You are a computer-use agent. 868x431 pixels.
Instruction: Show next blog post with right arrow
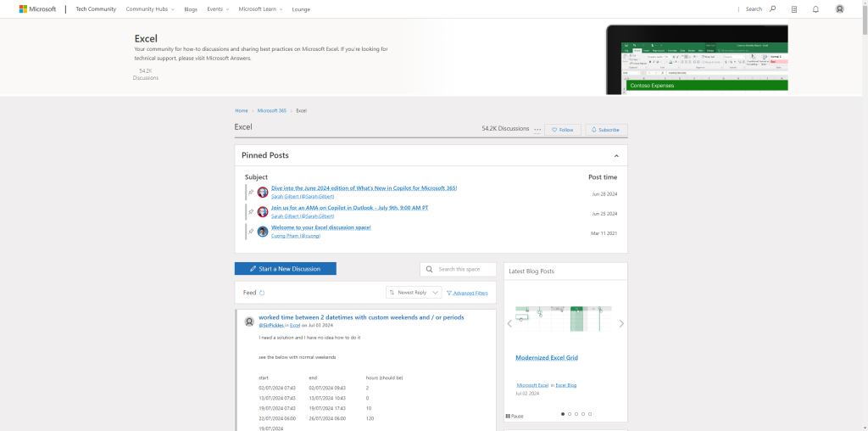[x=621, y=323]
